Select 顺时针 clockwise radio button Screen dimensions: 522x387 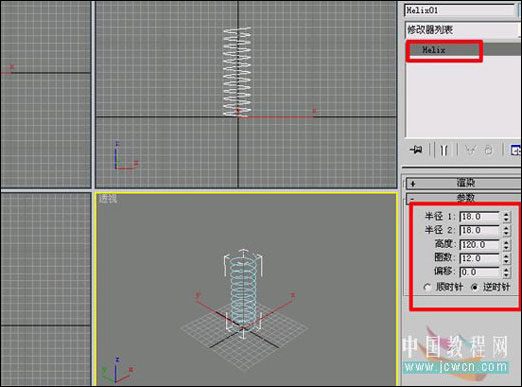tap(427, 287)
